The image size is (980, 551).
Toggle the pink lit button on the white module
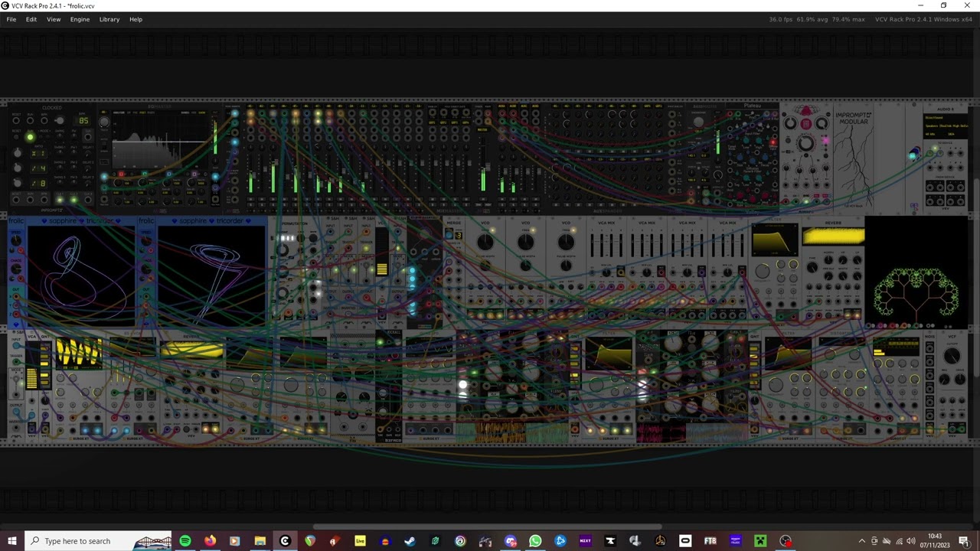[x=825, y=140]
